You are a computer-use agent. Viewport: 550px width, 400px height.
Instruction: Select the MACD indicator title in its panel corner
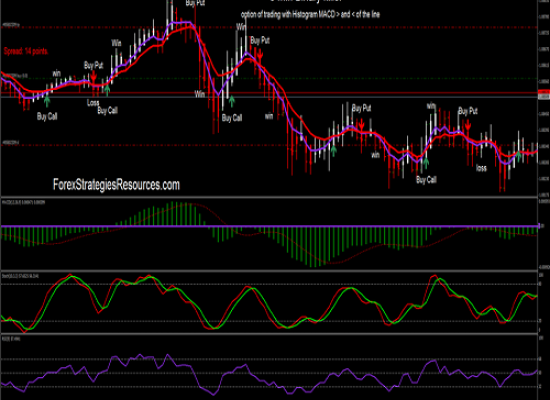[x=24, y=202]
